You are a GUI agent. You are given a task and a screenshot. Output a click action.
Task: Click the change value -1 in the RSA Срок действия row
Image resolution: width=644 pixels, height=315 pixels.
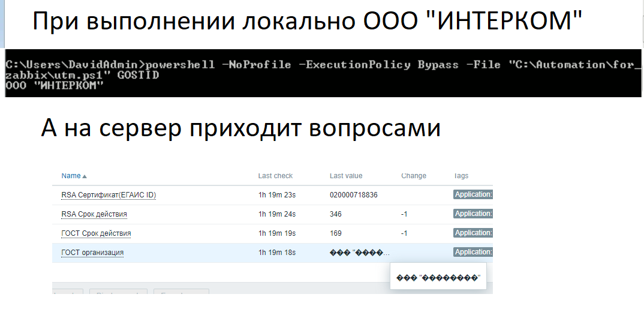click(x=404, y=214)
